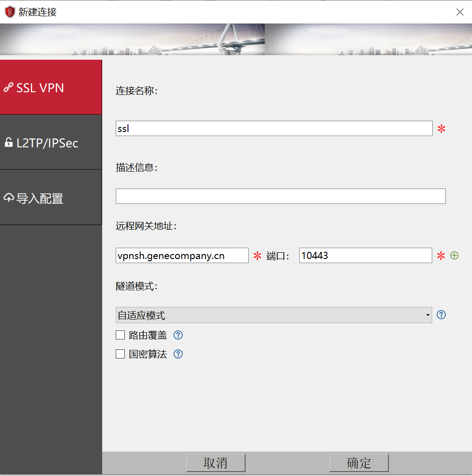Enable the 国密算法 checkbox
This screenshot has width=472, height=476.
(120, 354)
